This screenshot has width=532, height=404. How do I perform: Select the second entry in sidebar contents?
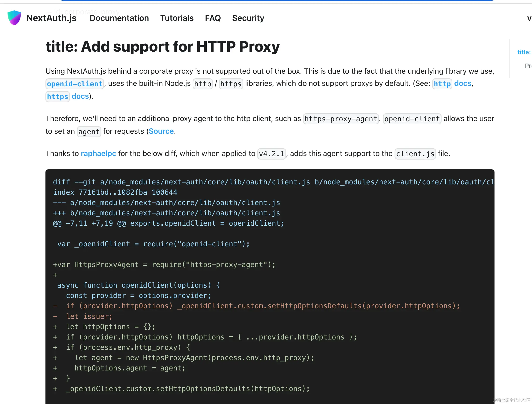click(x=528, y=66)
